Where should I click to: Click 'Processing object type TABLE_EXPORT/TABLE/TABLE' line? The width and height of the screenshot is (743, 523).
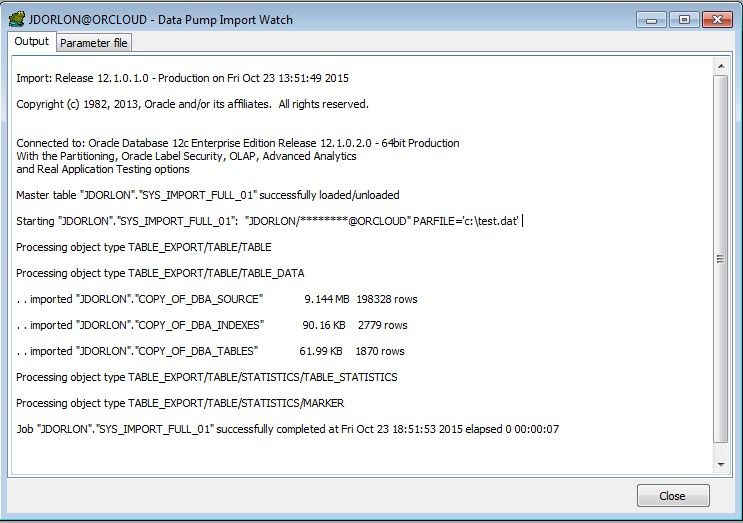pyautogui.click(x=144, y=247)
